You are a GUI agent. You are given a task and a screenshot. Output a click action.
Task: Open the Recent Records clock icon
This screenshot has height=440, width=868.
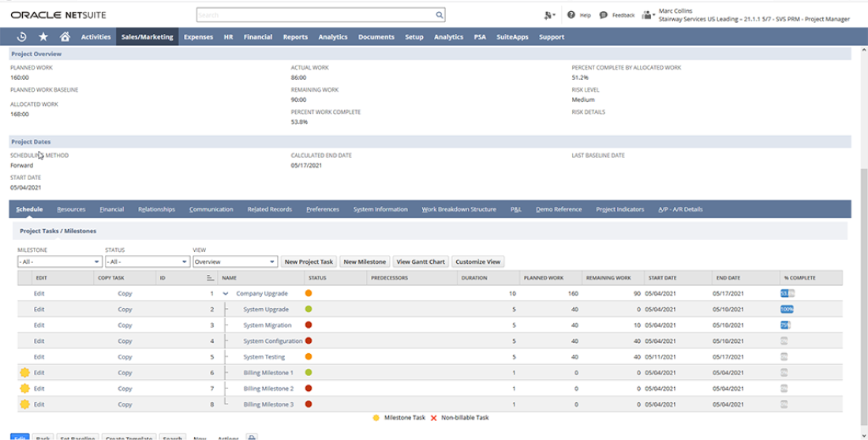coord(21,36)
